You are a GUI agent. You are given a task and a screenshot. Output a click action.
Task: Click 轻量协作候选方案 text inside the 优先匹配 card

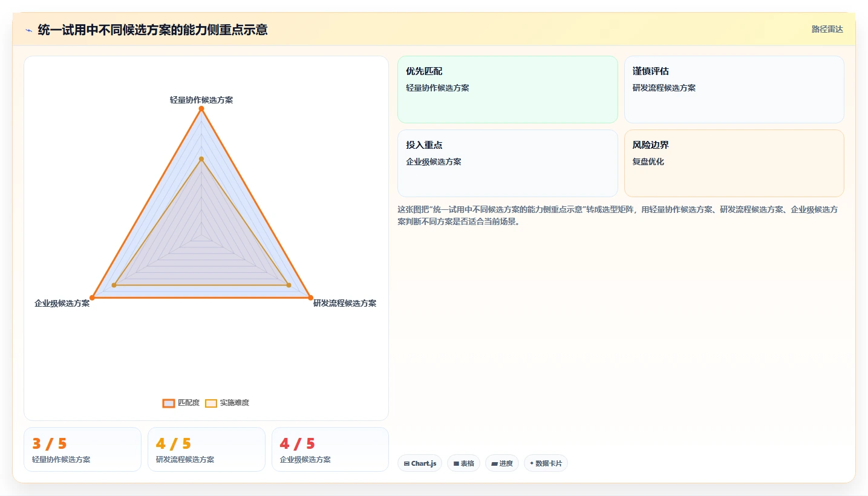(437, 88)
